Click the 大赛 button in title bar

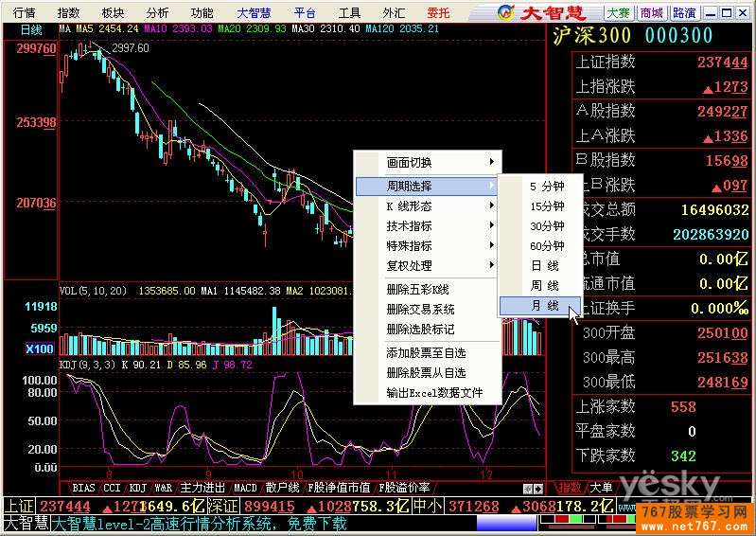tap(619, 13)
